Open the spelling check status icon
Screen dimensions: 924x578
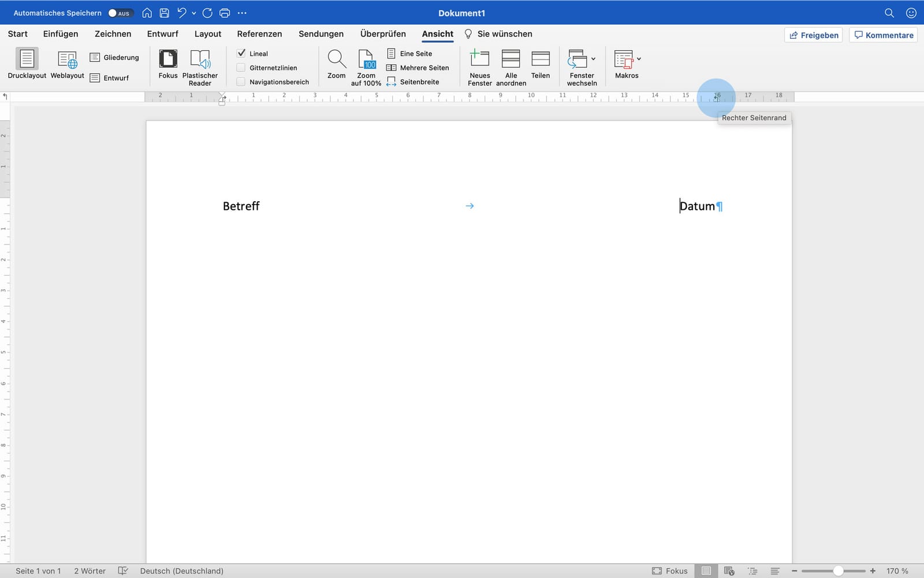pyautogui.click(x=122, y=571)
